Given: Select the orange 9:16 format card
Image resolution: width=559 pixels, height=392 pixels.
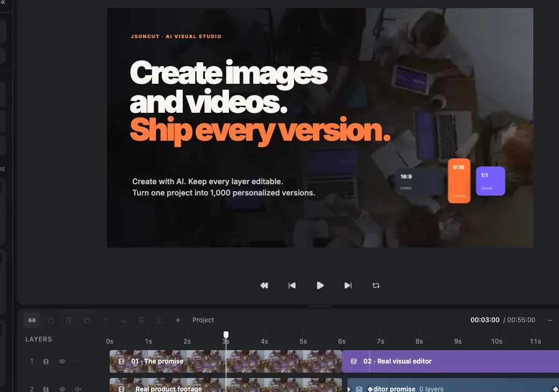Looking at the screenshot, I should tap(459, 181).
